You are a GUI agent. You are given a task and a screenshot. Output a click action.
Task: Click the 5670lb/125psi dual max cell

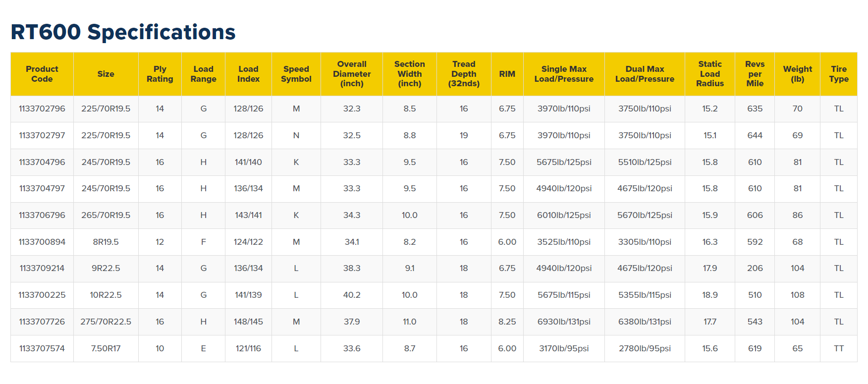click(645, 215)
